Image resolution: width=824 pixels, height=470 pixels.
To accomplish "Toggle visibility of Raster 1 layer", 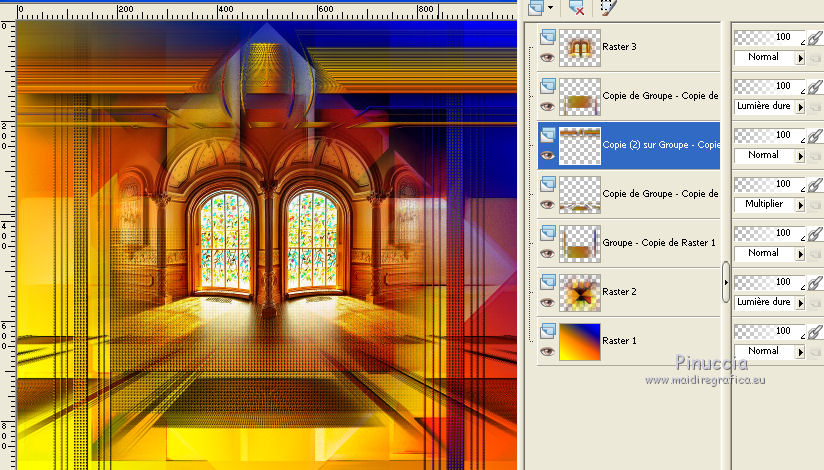I will 547,352.
